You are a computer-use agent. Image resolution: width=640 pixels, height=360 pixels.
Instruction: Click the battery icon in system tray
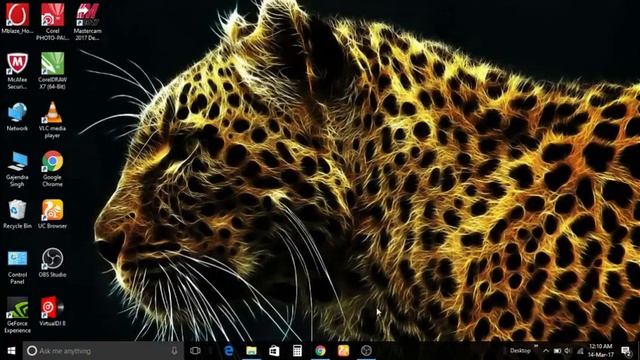pos(557,351)
